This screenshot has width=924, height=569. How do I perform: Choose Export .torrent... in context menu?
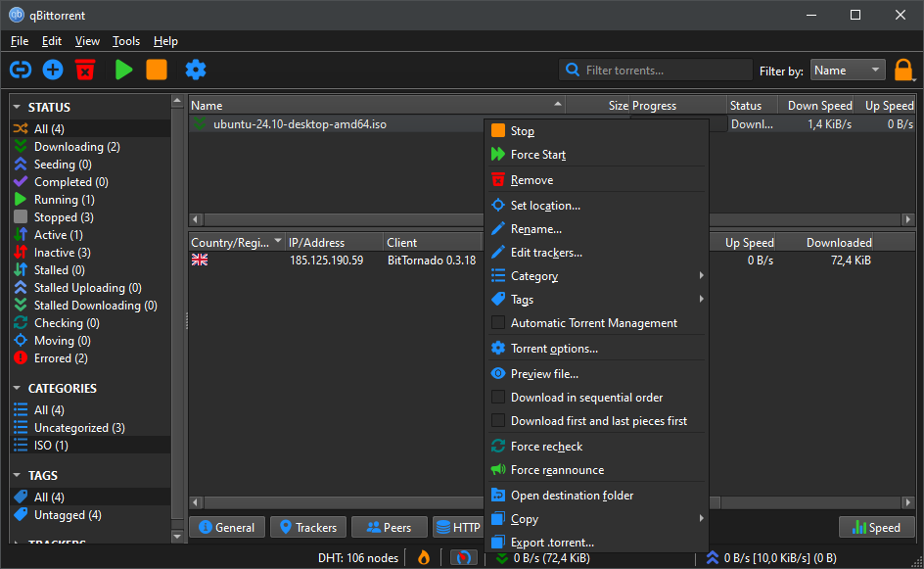pos(596,543)
